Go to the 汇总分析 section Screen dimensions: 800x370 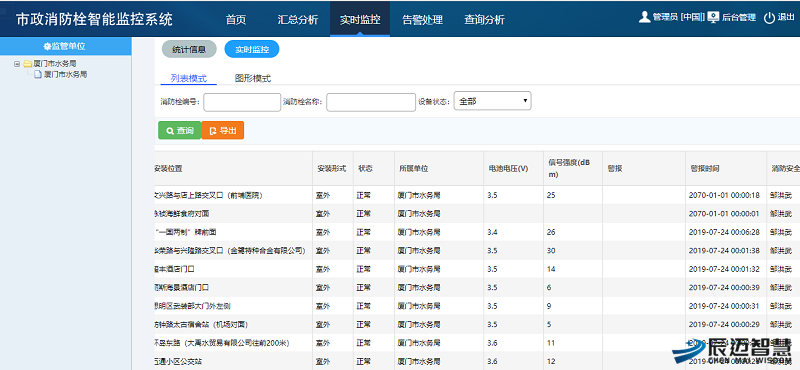point(298,20)
